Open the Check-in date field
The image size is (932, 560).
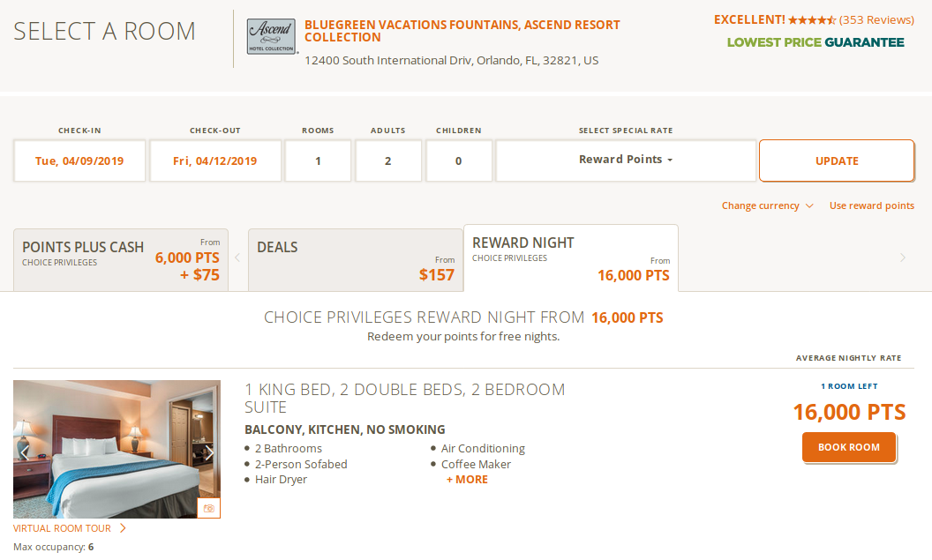click(x=79, y=161)
